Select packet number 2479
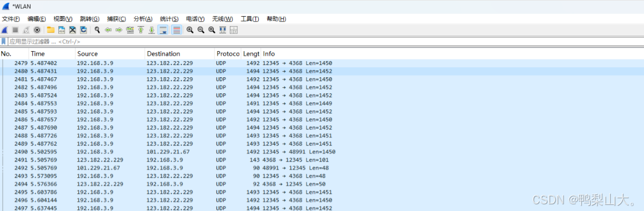The image size is (644, 211). pyautogui.click(x=322, y=63)
